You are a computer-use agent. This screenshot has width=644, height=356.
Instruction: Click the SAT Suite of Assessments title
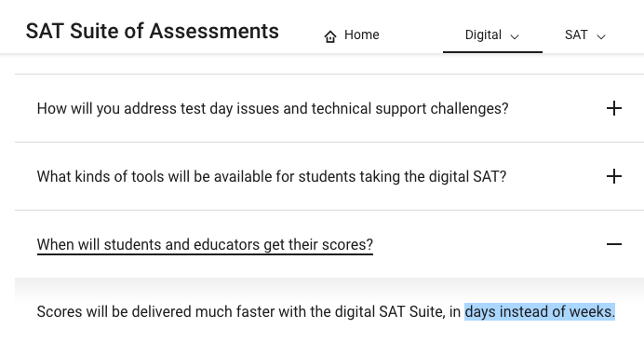pyautogui.click(x=153, y=32)
